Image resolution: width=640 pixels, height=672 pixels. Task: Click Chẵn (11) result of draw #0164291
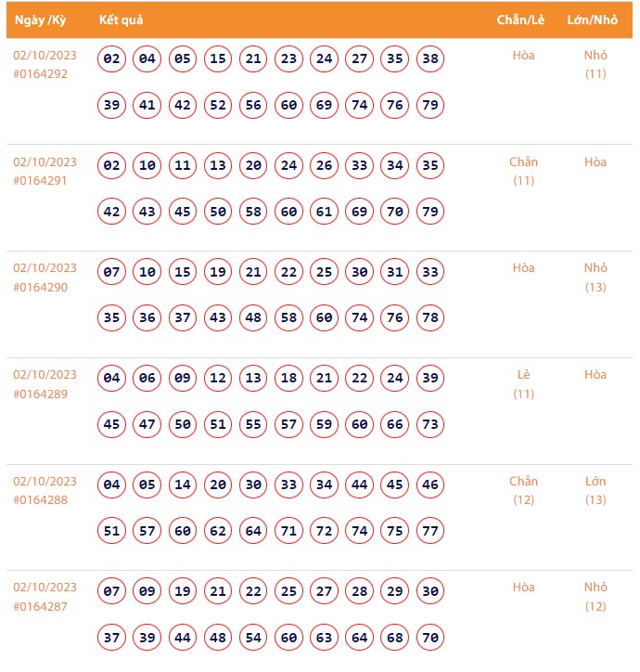[523, 171]
